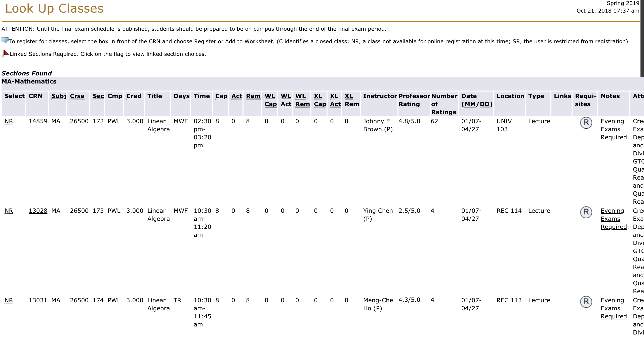Click the Date (MM/DD) column header

click(476, 100)
